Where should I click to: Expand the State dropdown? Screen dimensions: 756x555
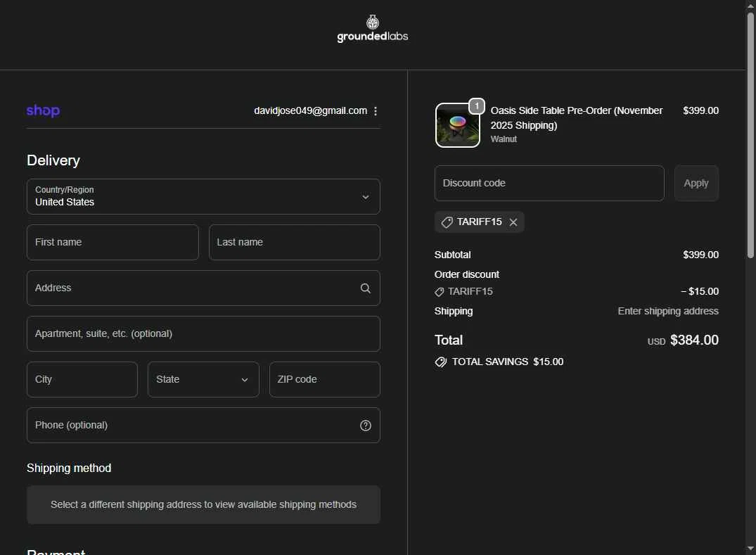pyautogui.click(x=203, y=379)
